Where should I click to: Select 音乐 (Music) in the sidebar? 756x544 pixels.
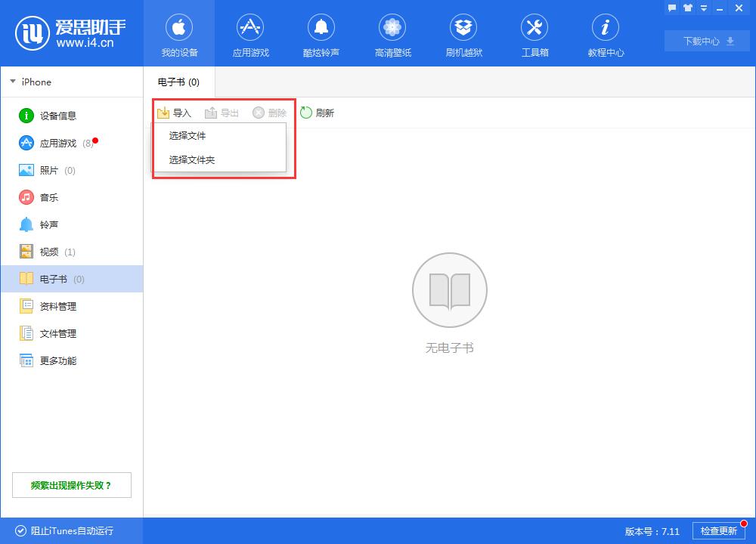[47, 197]
